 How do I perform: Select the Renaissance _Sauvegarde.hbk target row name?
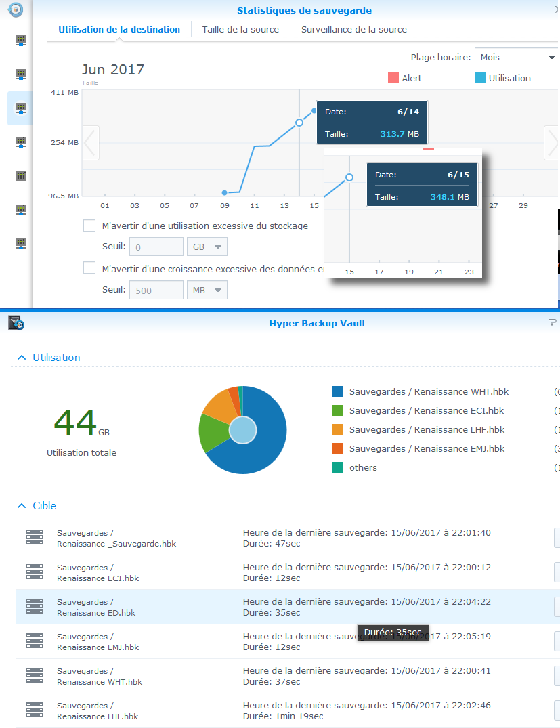(116, 538)
